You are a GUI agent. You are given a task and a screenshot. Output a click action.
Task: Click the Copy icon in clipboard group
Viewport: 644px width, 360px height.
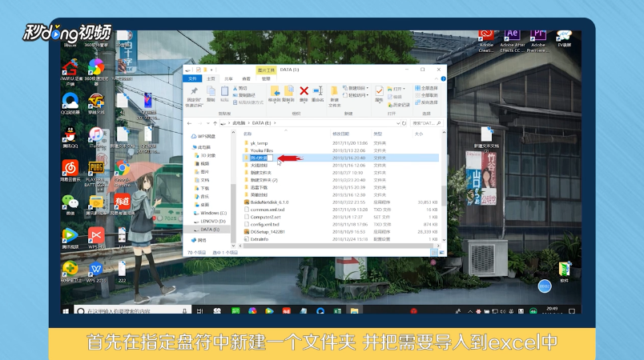(211, 91)
